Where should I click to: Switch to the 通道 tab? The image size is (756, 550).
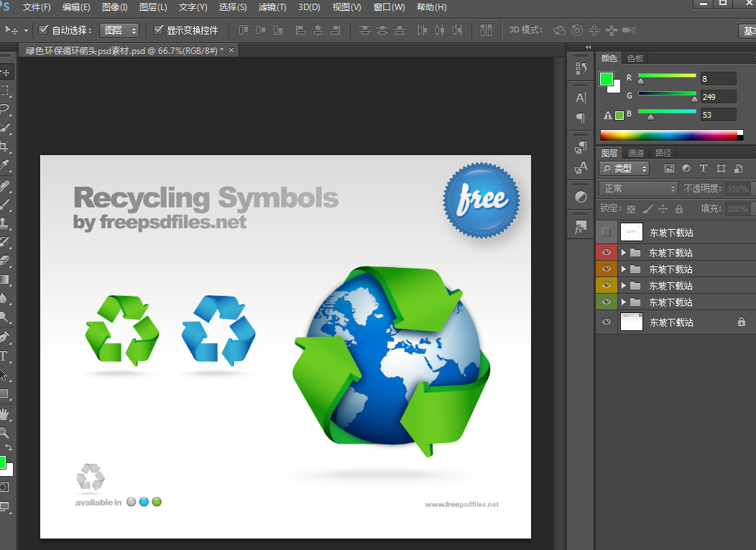[x=636, y=153]
